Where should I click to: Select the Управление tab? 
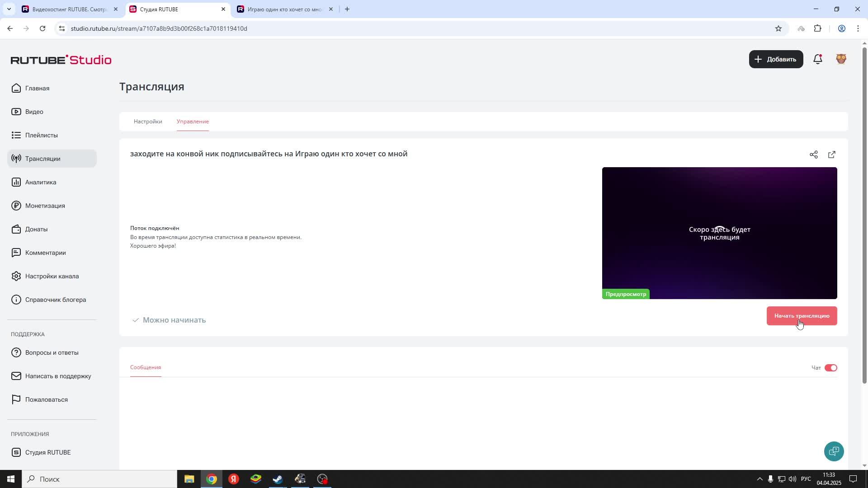click(x=193, y=122)
